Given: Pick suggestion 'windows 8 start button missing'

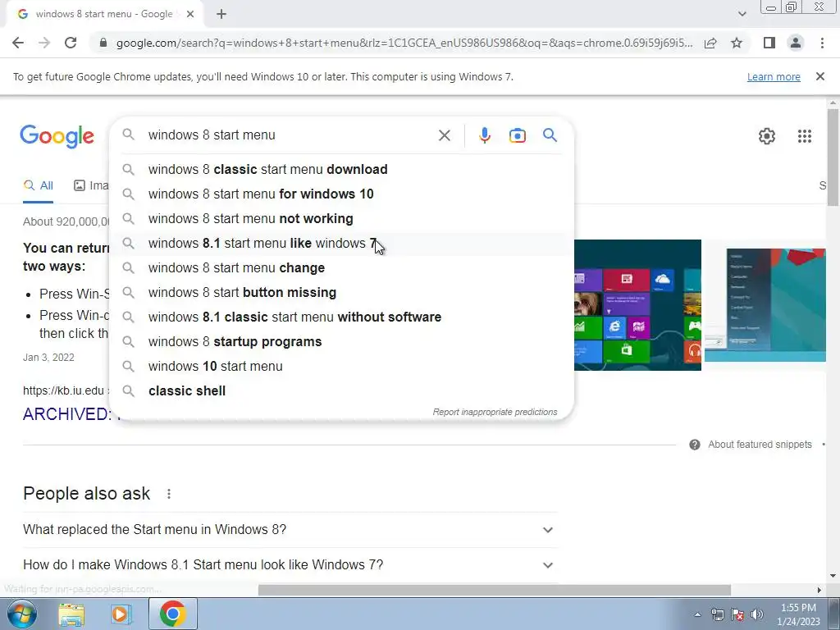Looking at the screenshot, I should [342, 293].
